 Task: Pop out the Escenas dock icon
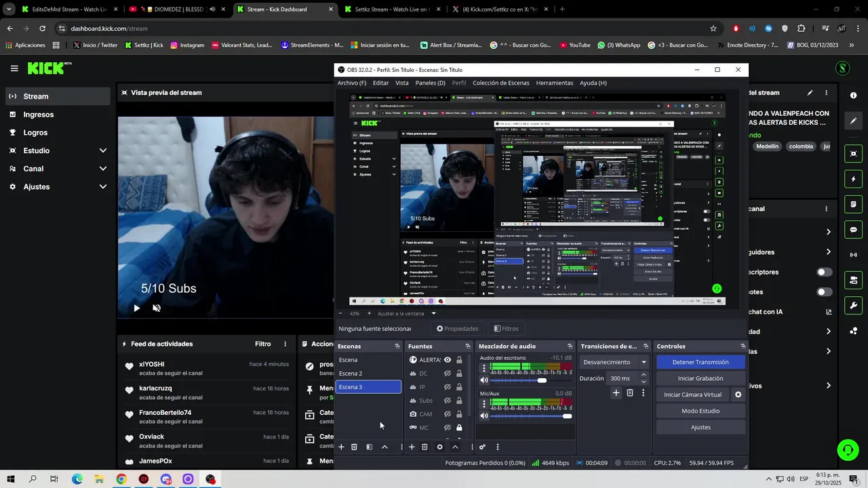397,346
